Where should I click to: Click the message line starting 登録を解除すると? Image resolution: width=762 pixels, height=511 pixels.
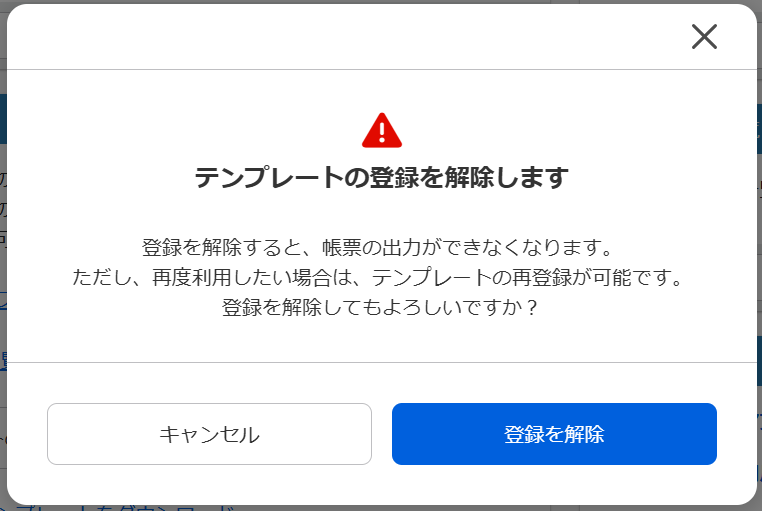(x=378, y=248)
